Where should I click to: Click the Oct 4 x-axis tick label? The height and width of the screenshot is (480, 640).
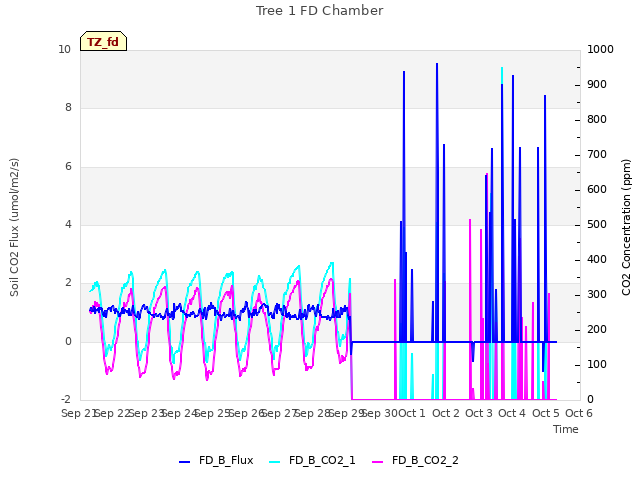(512, 413)
